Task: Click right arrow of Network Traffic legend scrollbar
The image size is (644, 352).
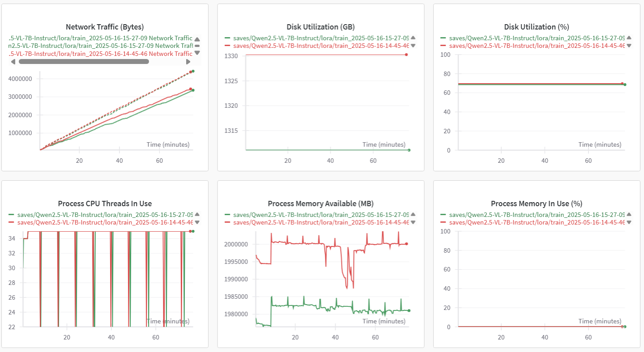Action: pos(188,62)
